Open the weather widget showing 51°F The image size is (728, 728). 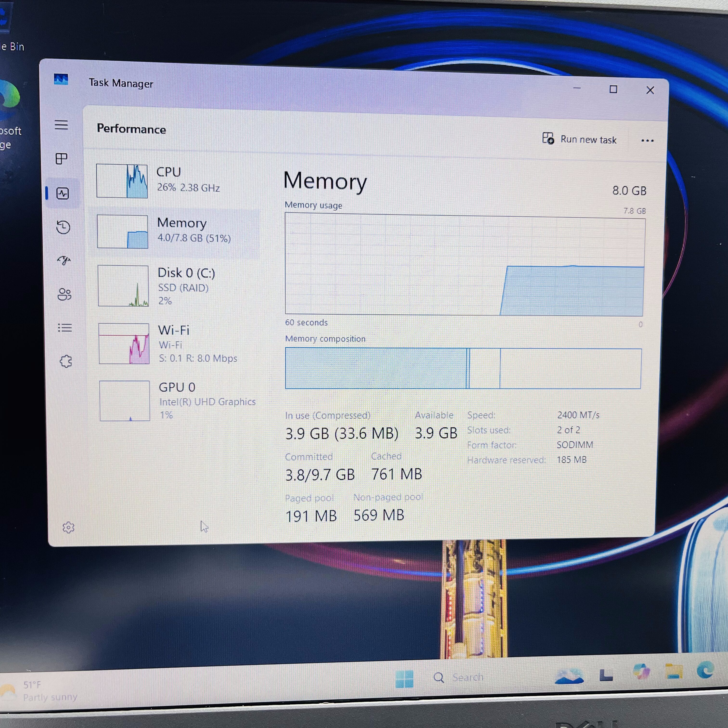pos(39,691)
